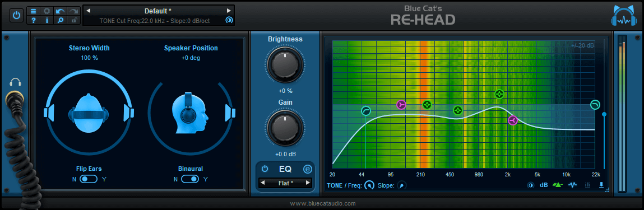Toggle the green triangle curve icon
This screenshot has width=644, height=210.
pos(557,185)
